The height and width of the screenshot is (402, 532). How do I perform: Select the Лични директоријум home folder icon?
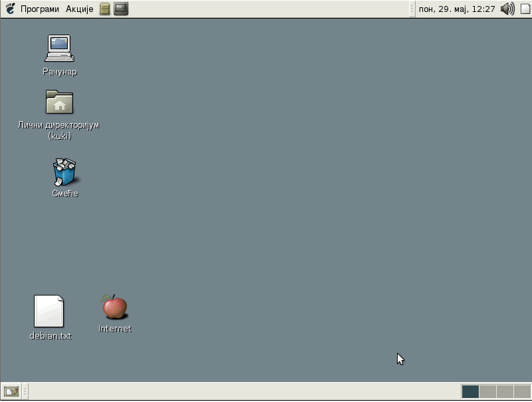point(59,102)
